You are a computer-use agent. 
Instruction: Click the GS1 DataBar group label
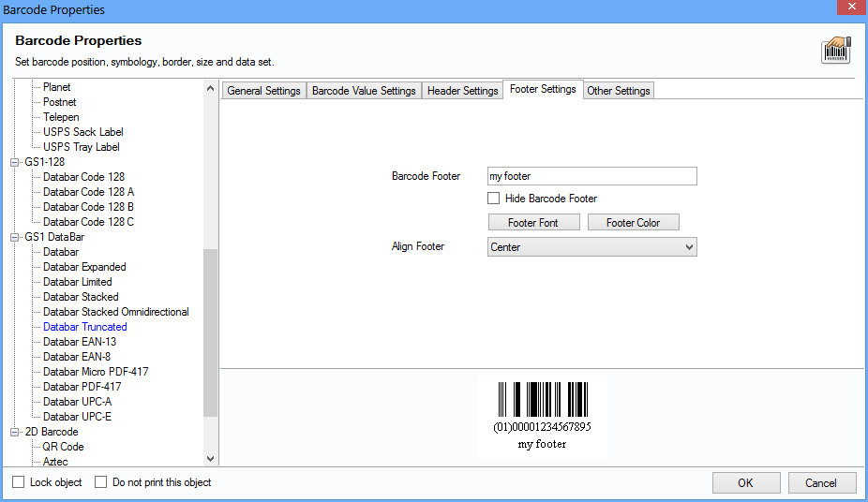click(54, 237)
